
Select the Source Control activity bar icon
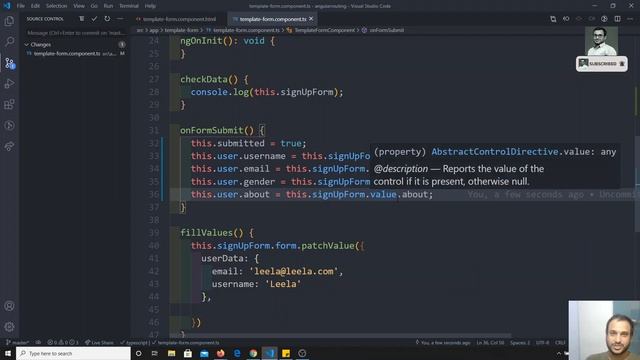9,63
